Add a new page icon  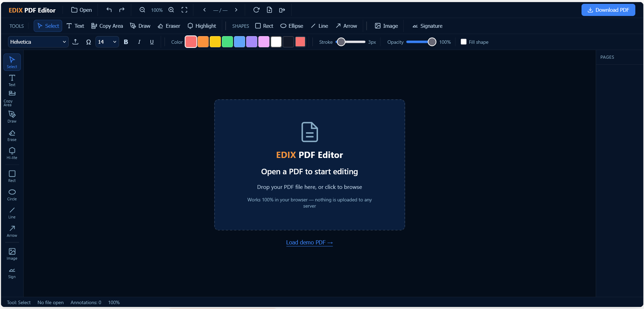pyautogui.click(x=269, y=10)
